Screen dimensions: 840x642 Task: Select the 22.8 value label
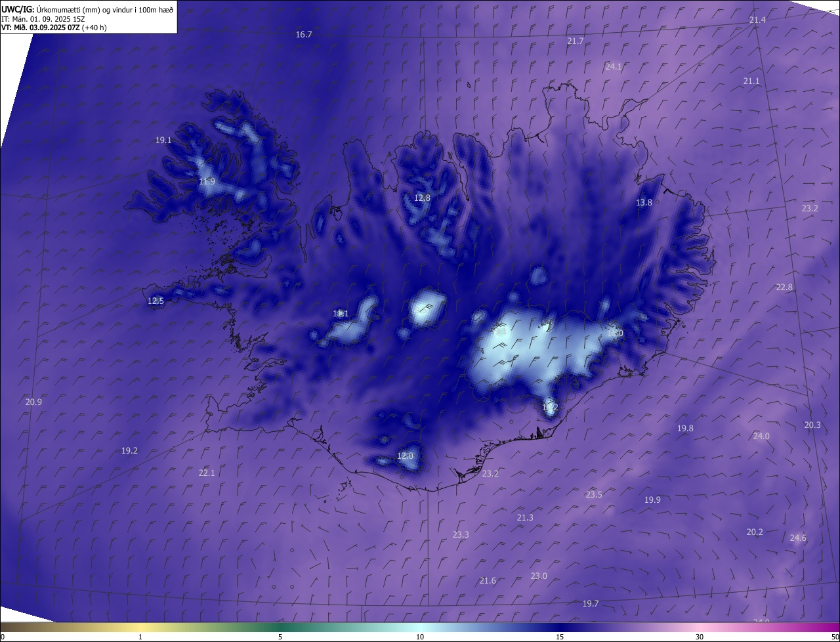[784, 288]
